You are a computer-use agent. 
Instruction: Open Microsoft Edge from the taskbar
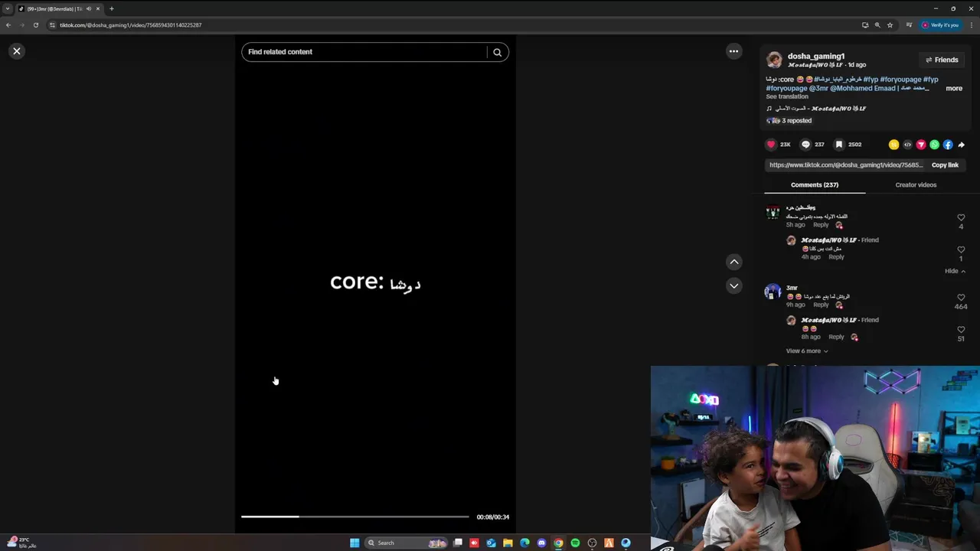pyautogui.click(x=524, y=543)
